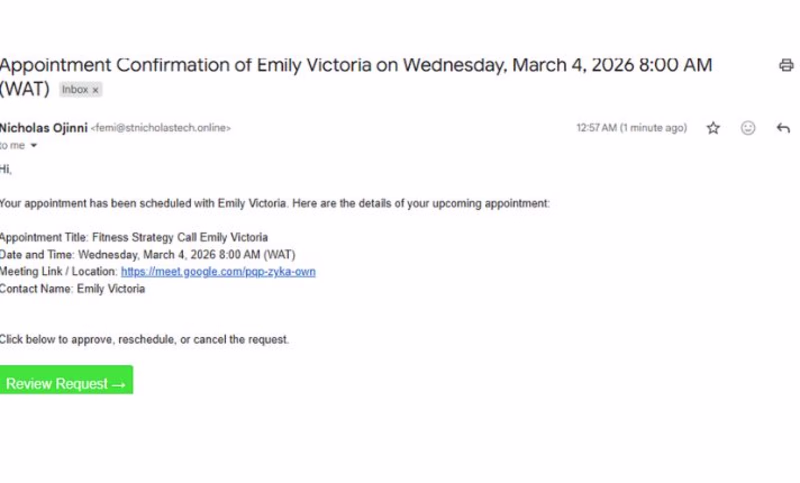Viewport: 800px width, 483px height.
Task: Click the Appointment Confirmation subject line
Action: click(356, 77)
